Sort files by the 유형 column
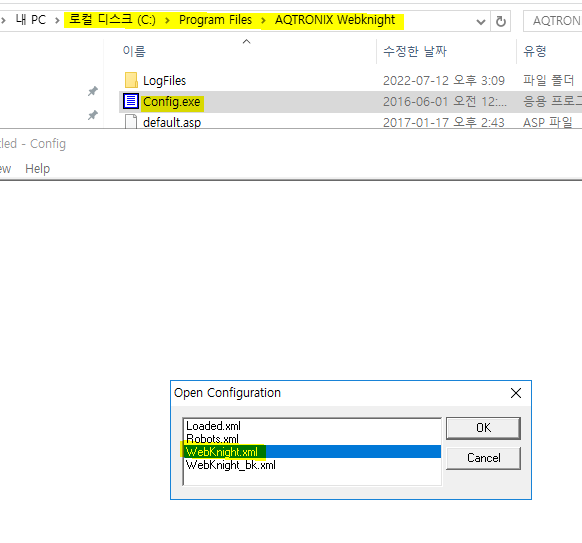Screen dimensions: 582x543 point(535,51)
